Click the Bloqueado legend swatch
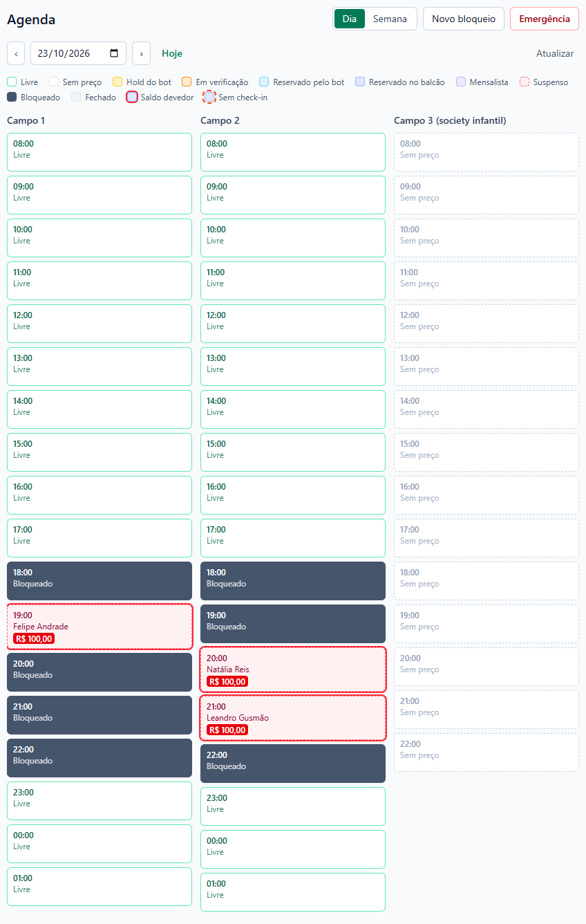Screen dimensions: 586x924 12,98
